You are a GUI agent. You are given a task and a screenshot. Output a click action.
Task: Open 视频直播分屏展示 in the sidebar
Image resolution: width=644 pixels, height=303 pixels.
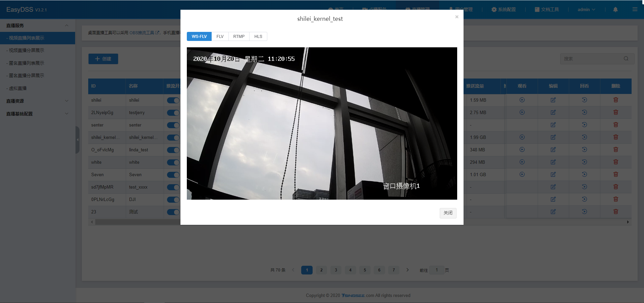pyautogui.click(x=38, y=50)
